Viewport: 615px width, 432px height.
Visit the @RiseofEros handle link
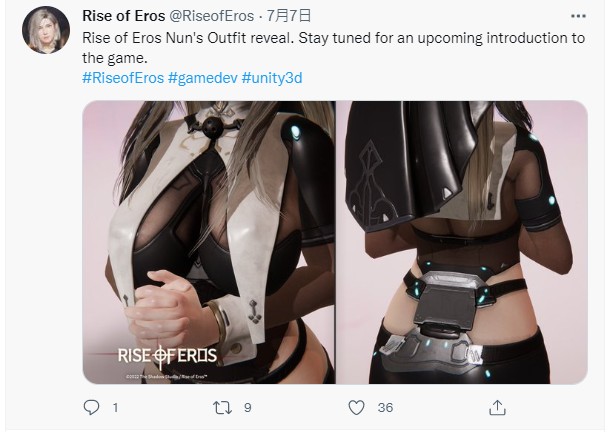click(211, 16)
